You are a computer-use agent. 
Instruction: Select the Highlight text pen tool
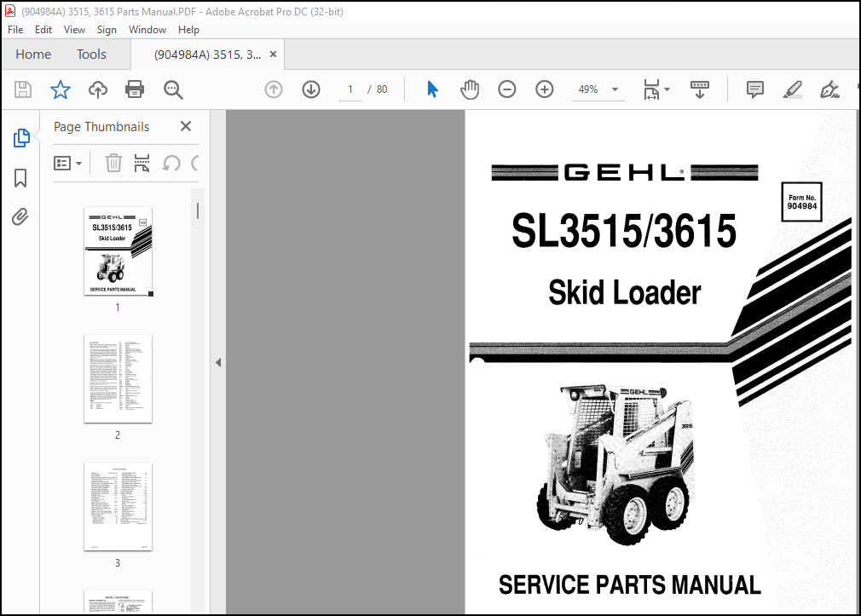[792, 89]
